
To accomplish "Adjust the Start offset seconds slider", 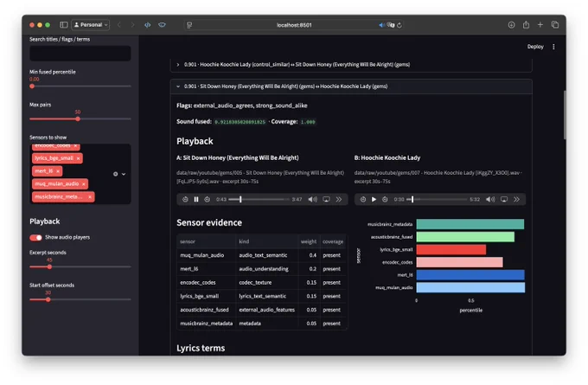I will click(x=48, y=299).
